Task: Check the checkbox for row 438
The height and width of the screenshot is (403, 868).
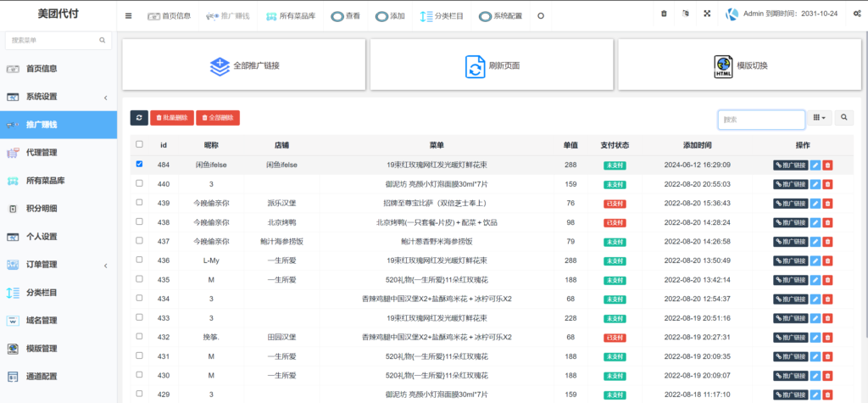Action: [139, 222]
